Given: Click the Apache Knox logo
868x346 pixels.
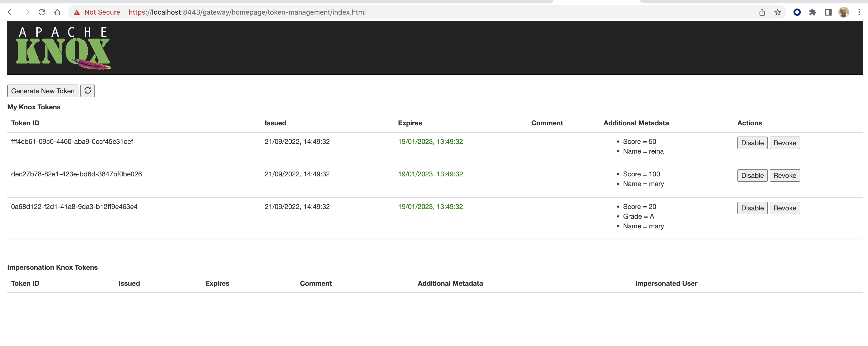Looking at the screenshot, I should coord(63,48).
